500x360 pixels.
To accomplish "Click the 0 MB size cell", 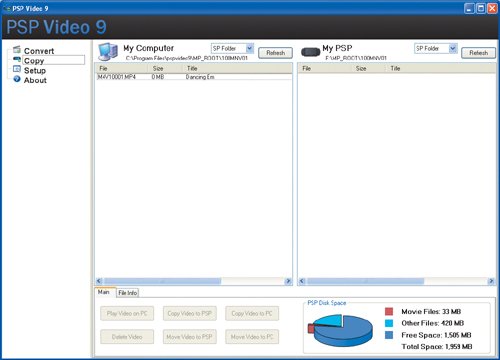I will point(158,77).
